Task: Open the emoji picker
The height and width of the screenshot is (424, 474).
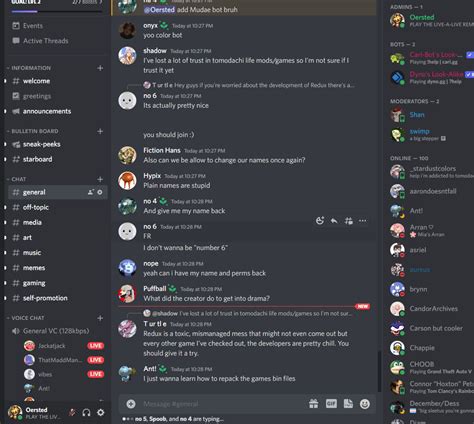Action: (x=365, y=404)
